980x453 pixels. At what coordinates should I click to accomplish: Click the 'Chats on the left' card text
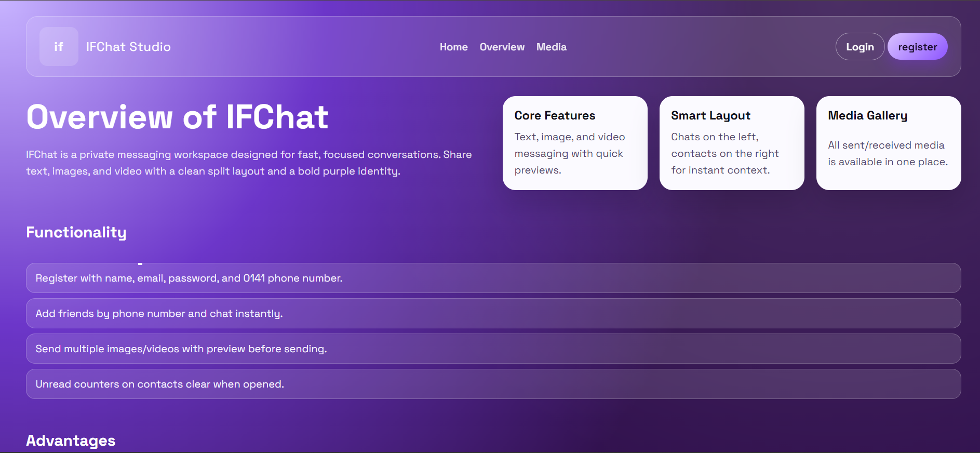tap(724, 153)
